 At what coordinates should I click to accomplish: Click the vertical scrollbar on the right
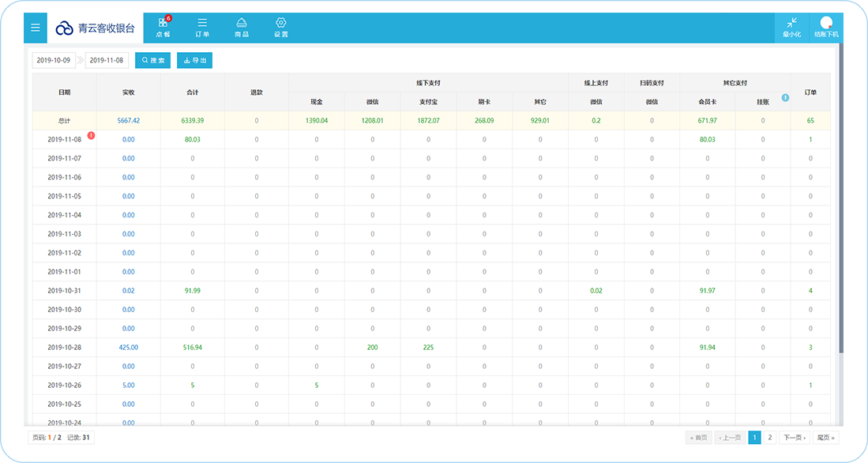[840, 198]
